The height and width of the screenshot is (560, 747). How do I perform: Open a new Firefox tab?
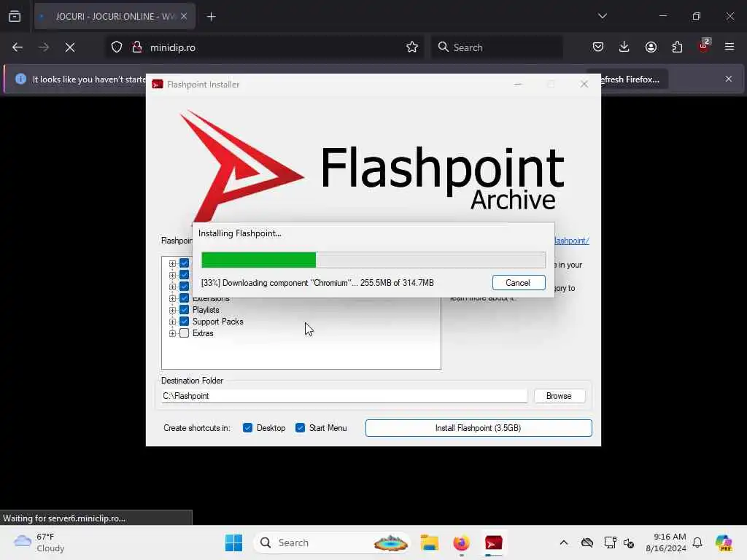pyautogui.click(x=212, y=17)
